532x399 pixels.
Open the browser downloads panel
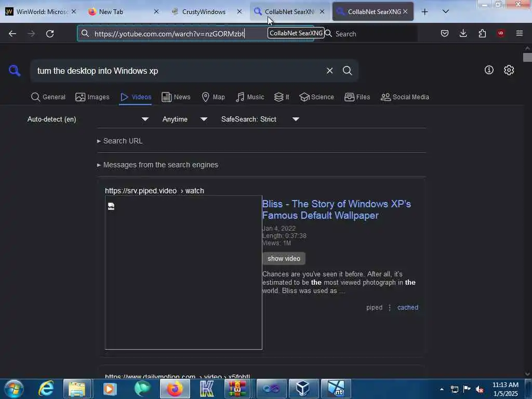(463, 33)
